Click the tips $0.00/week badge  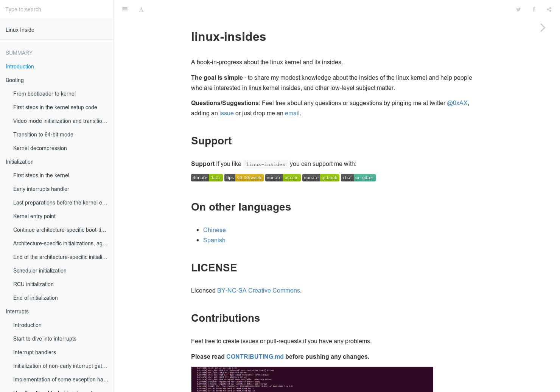(x=244, y=177)
